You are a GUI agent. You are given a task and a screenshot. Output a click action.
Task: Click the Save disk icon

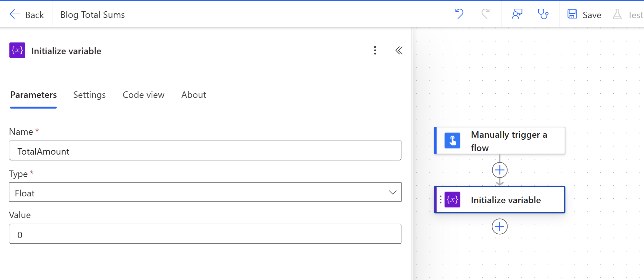click(572, 14)
